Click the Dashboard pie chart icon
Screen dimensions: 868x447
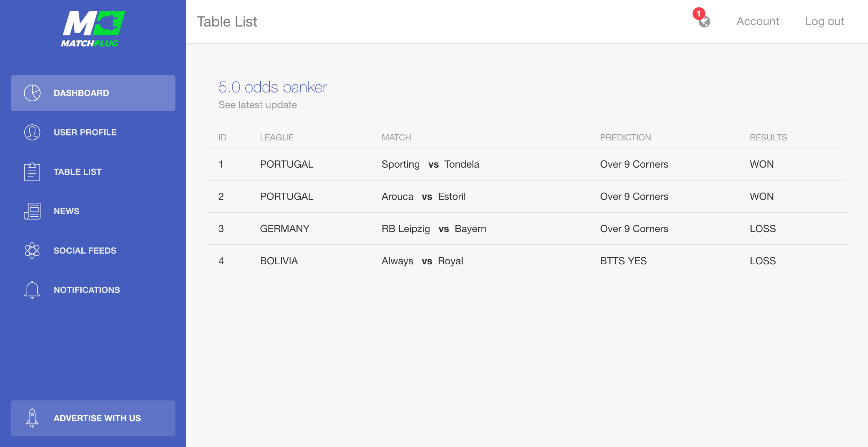pos(32,93)
